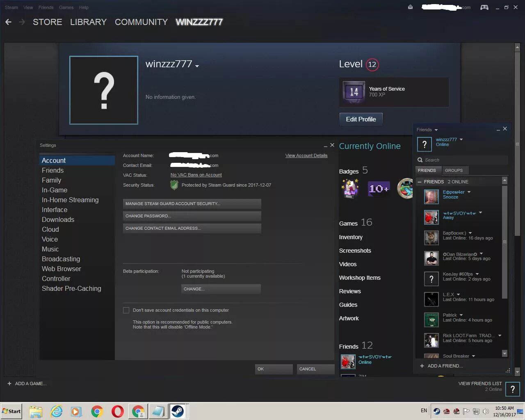Viewport: 525px width, 420px height.
Task: Click the Action Center flag tray icon
Action: (466, 411)
